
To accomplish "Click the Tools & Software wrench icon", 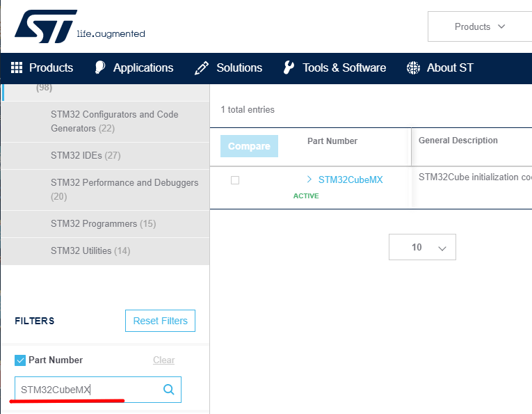I will [x=289, y=67].
